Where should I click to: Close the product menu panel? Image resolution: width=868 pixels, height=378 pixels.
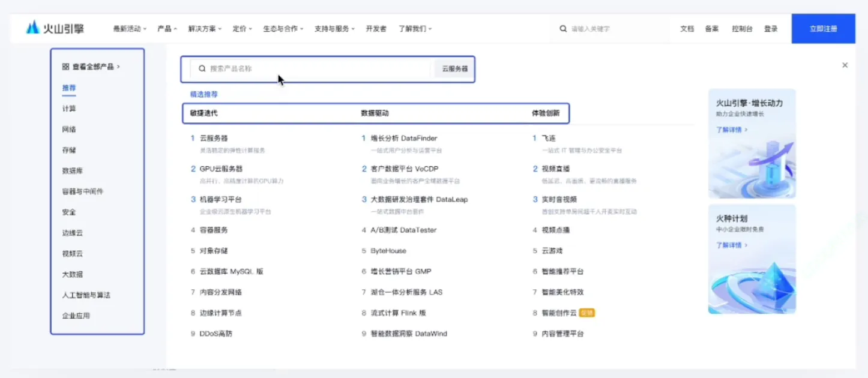[x=845, y=65]
